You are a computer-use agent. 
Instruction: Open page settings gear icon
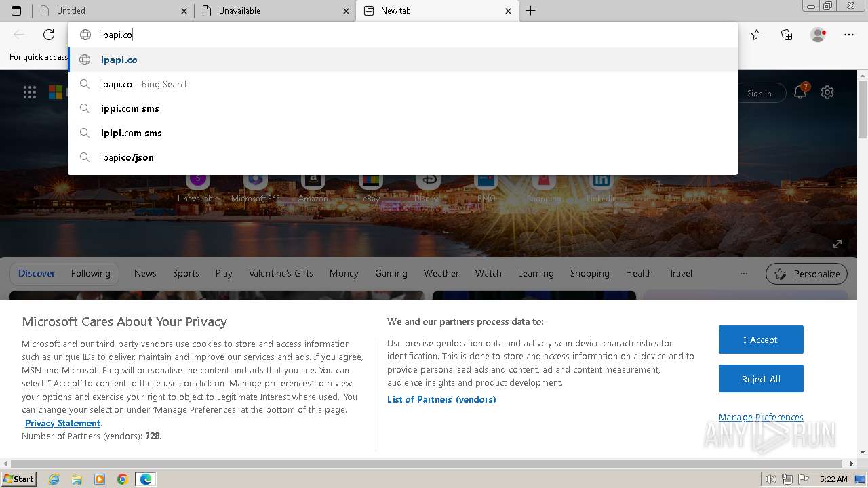point(827,93)
